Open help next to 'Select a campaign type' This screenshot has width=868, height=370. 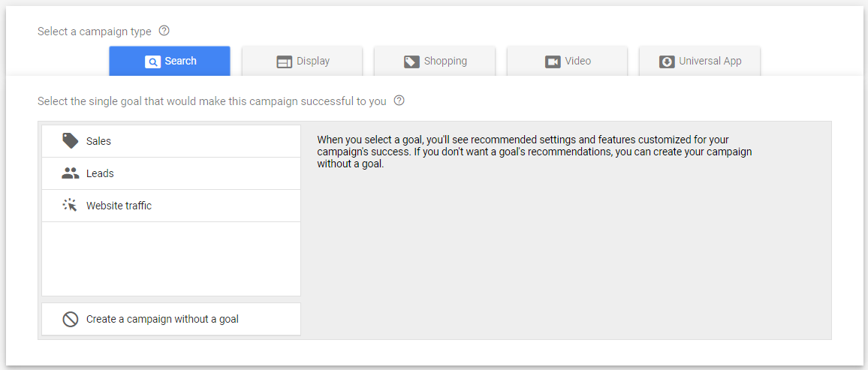click(x=164, y=32)
